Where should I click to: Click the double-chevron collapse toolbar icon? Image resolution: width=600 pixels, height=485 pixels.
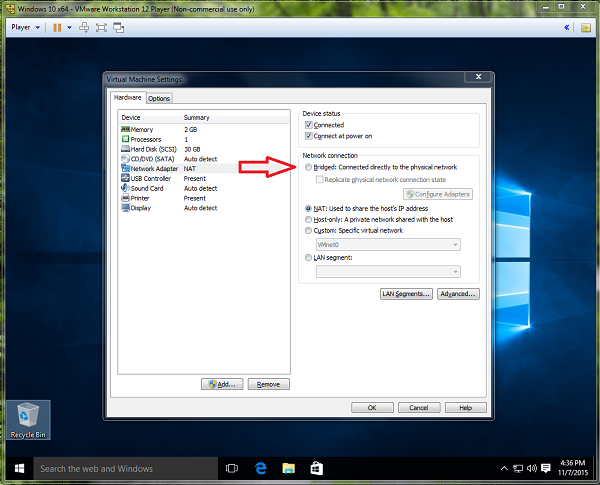[567, 27]
